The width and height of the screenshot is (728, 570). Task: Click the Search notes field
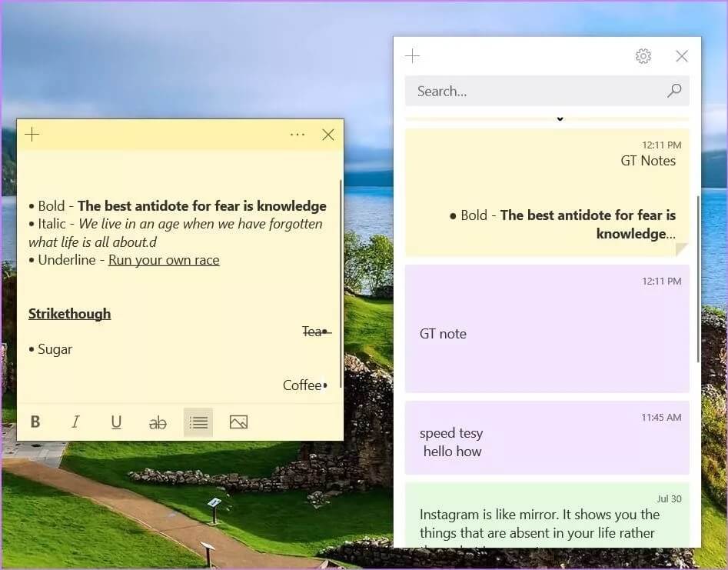530,91
